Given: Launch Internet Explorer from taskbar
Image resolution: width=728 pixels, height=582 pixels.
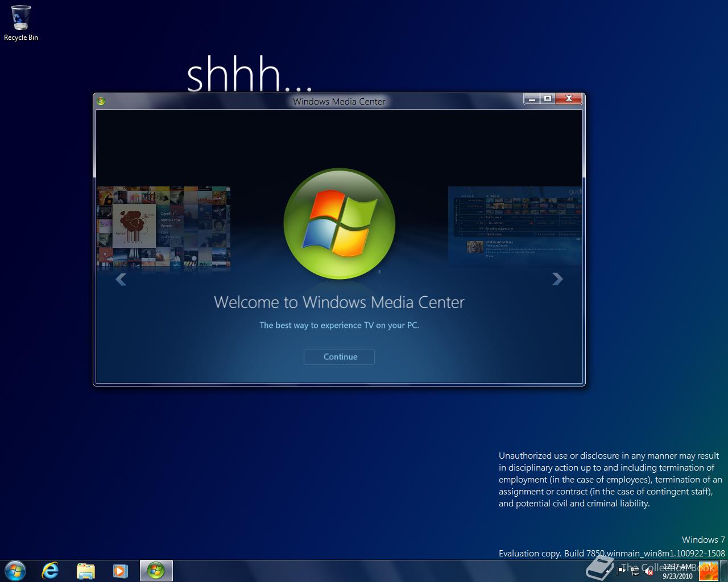Looking at the screenshot, I should pyautogui.click(x=51, y=571).
